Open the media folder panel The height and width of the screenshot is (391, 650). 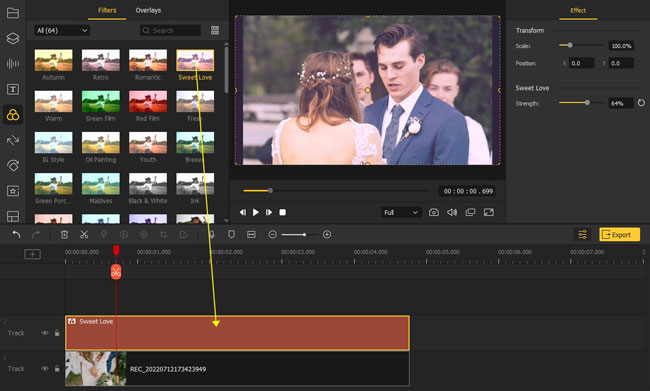coord(13,13)
